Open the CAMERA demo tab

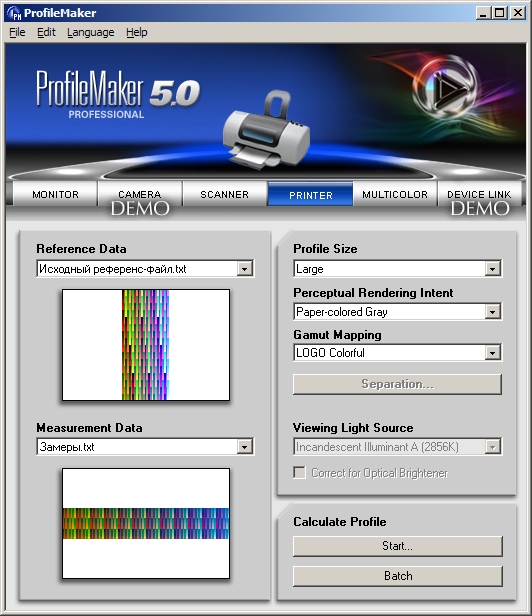click(x=140, y=194)
